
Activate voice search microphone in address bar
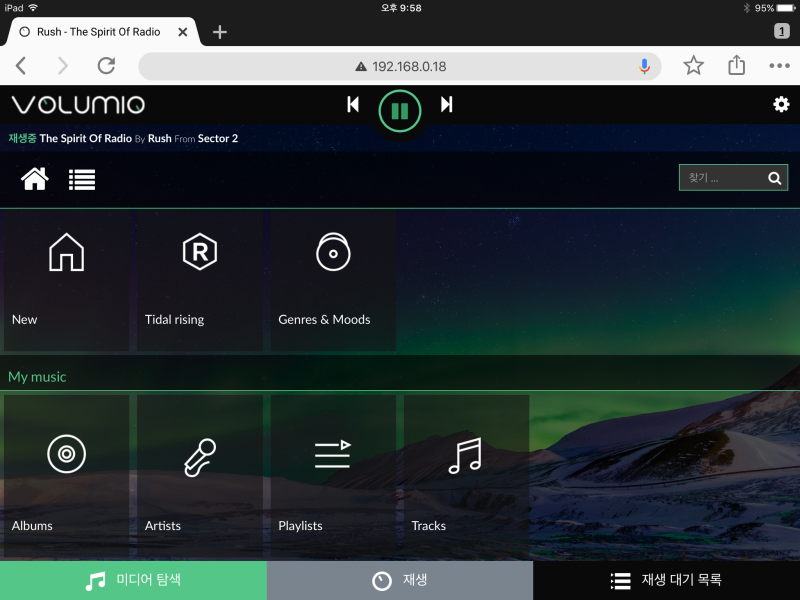point(643,66)
